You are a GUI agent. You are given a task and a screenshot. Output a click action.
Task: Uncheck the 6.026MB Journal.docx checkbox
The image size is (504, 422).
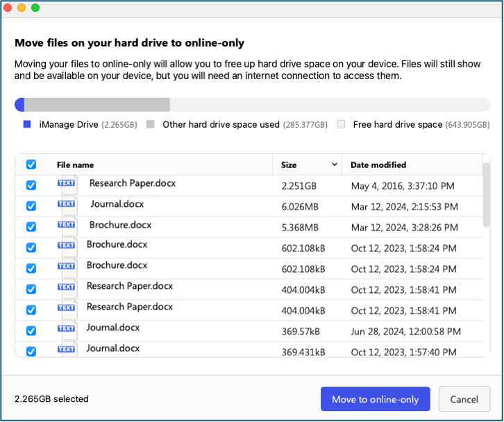click(31, 206)
